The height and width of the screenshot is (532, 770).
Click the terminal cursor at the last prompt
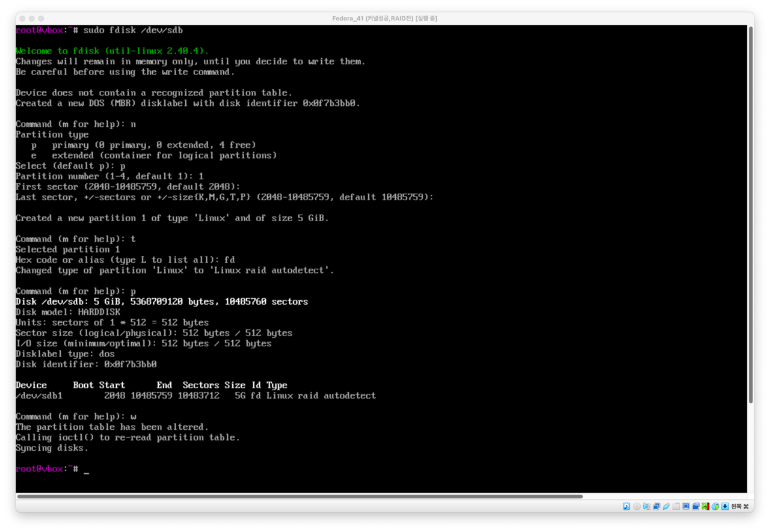(x=87, y=469)
